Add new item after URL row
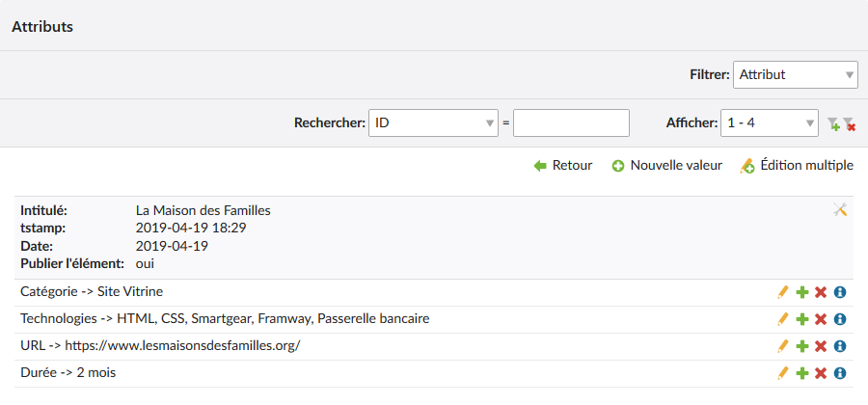Viewport: 868px width, 405px height. click(x=802, y=346)
